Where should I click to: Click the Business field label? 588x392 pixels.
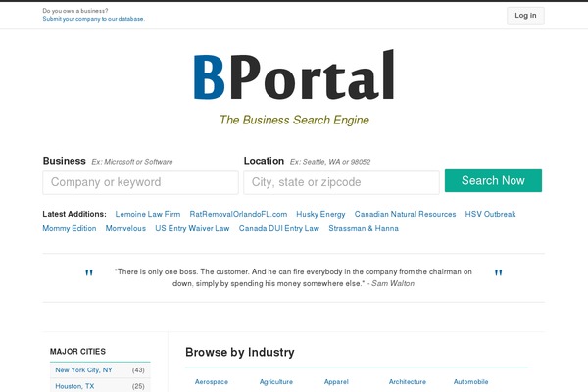click(64, 161)
